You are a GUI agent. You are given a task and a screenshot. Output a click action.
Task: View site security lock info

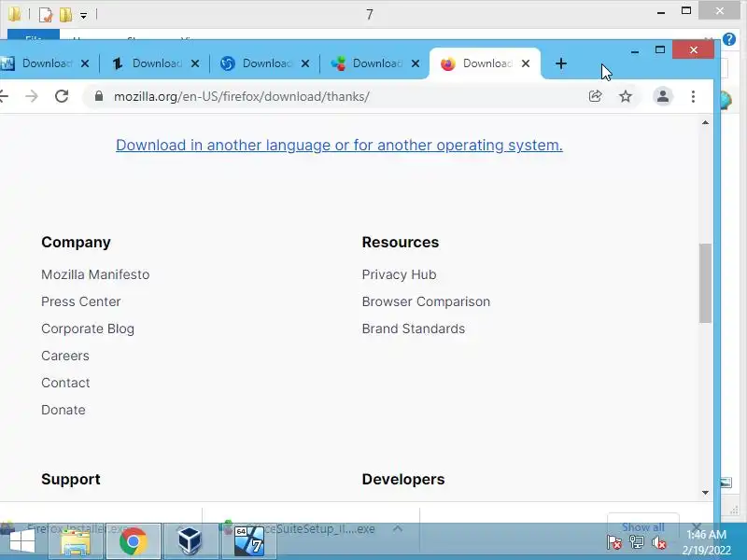99,96
